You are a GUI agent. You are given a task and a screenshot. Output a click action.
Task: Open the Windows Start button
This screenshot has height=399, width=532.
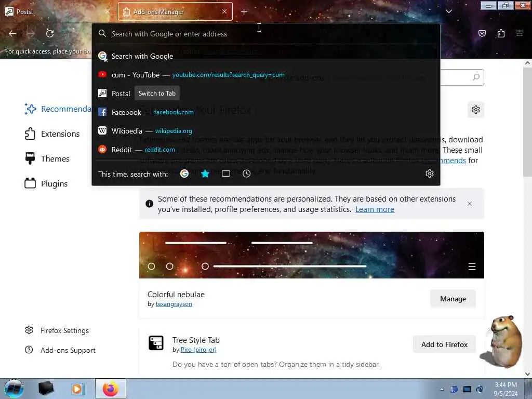coord(14,389)
